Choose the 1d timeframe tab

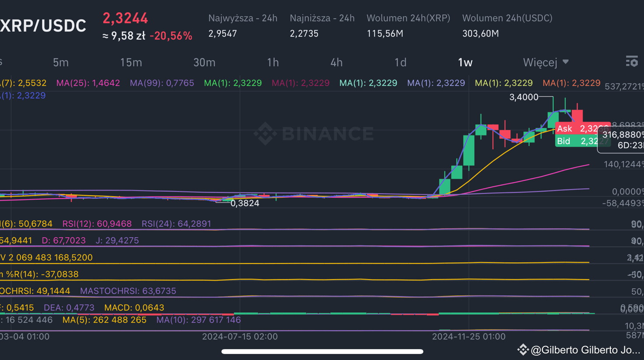pyautogui.click(x=400, y=62)
